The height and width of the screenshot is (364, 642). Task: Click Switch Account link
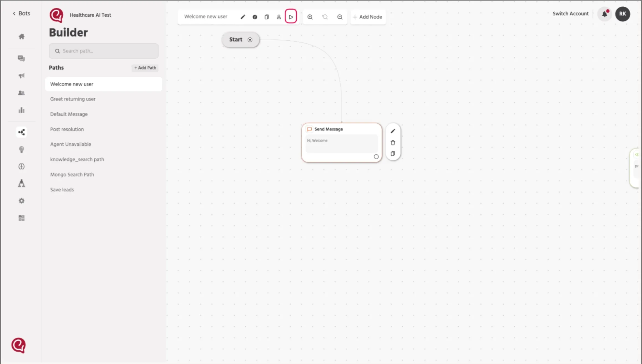[571, 14]
